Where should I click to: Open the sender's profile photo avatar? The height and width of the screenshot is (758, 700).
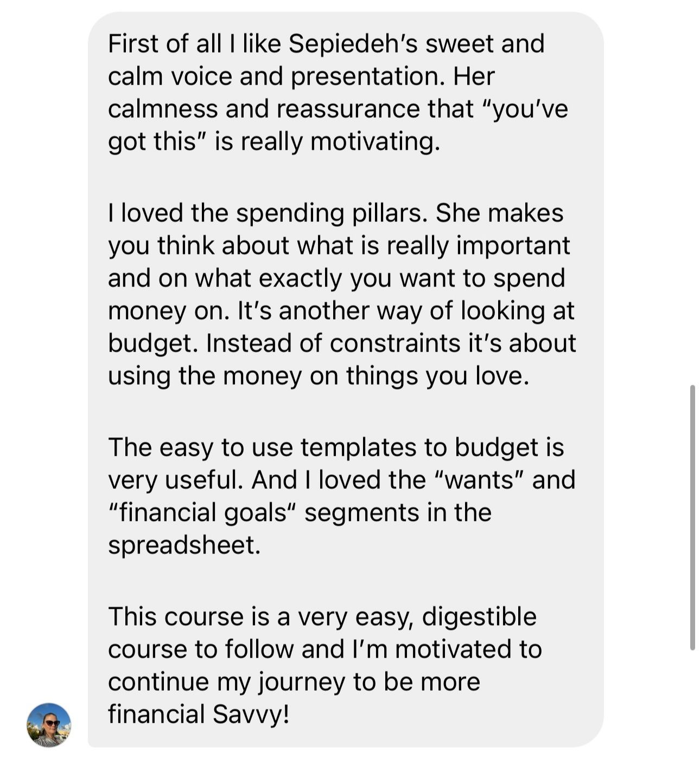point(49,725)
